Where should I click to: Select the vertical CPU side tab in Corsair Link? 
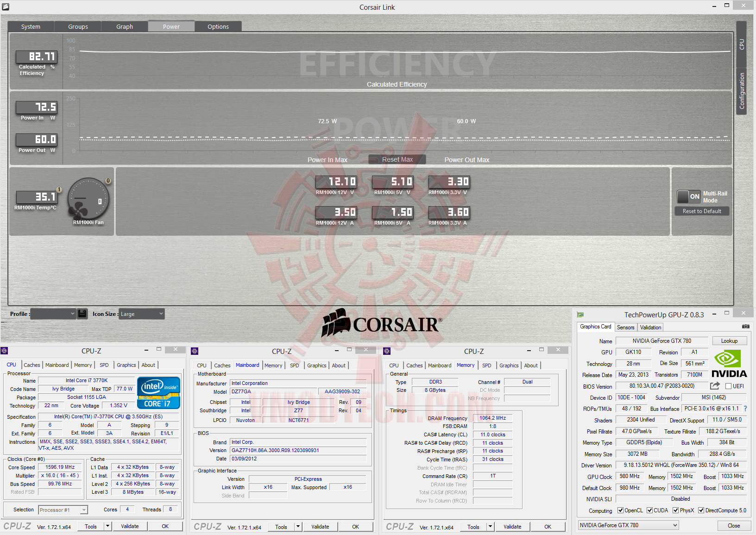click(x=741, y=44)
